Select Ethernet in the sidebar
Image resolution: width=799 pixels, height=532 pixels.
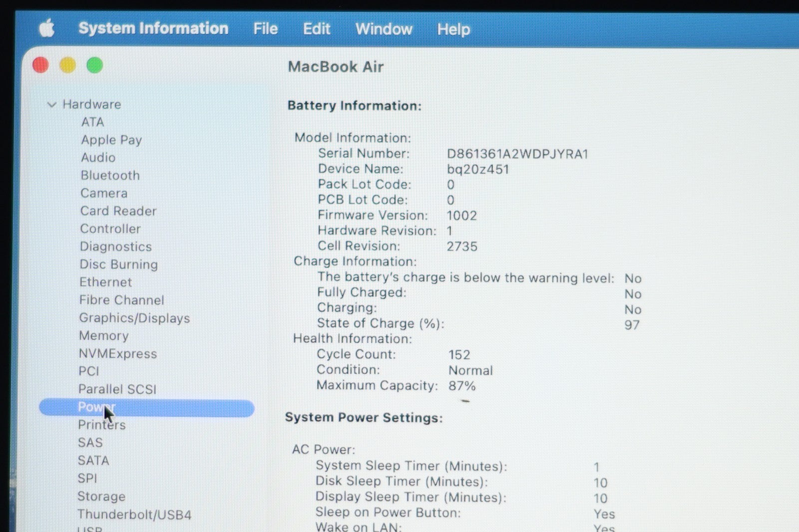point(105,282)
